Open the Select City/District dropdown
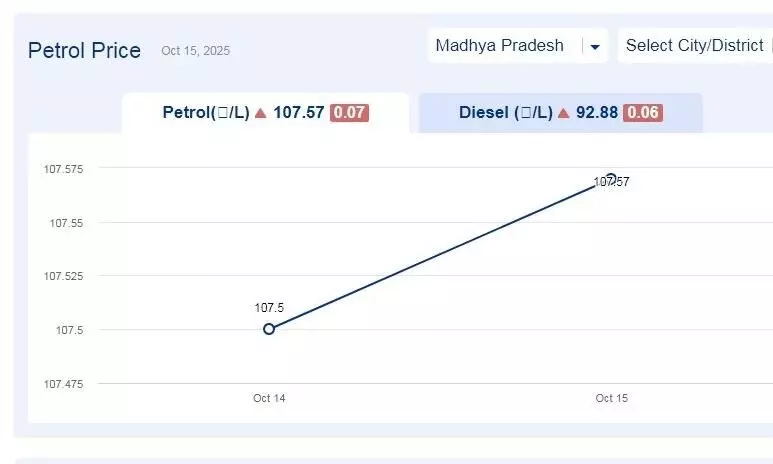The width and height of the screenshot is (773, 464). pos(694,46)
